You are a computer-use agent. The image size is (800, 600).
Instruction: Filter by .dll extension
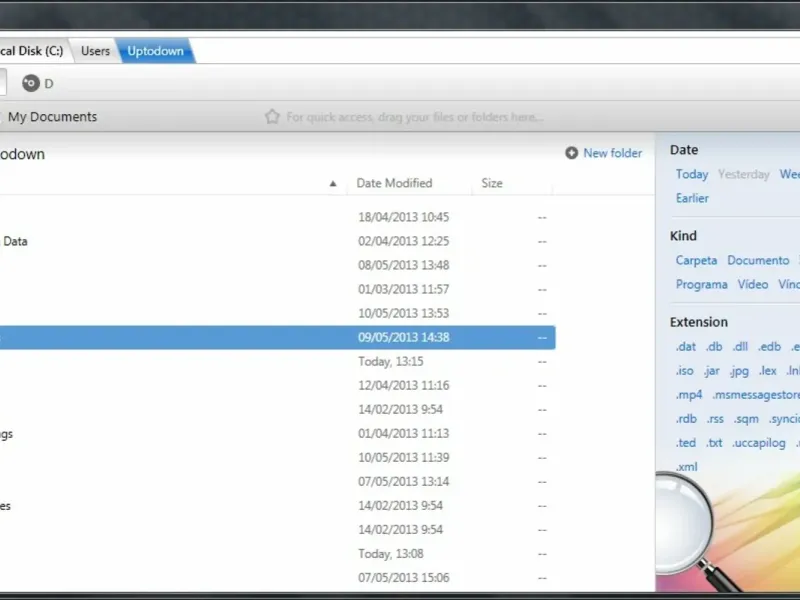(x=740, y=347)
